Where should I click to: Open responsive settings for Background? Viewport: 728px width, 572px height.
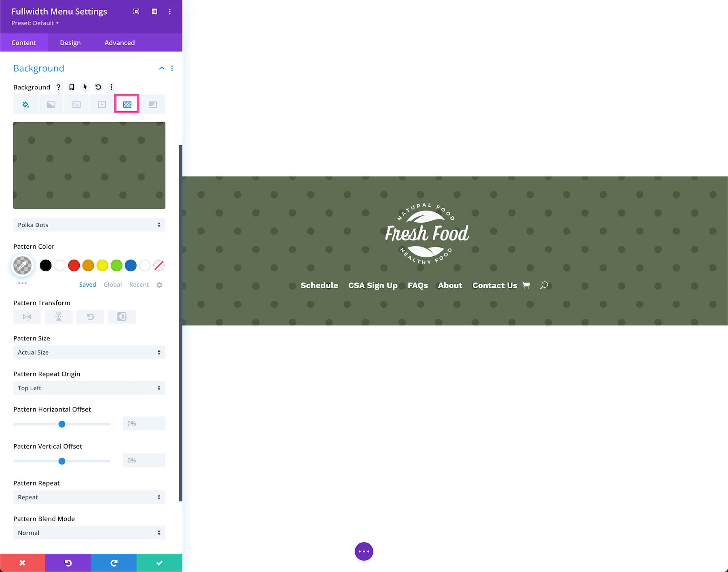click(x=72, y=87)
